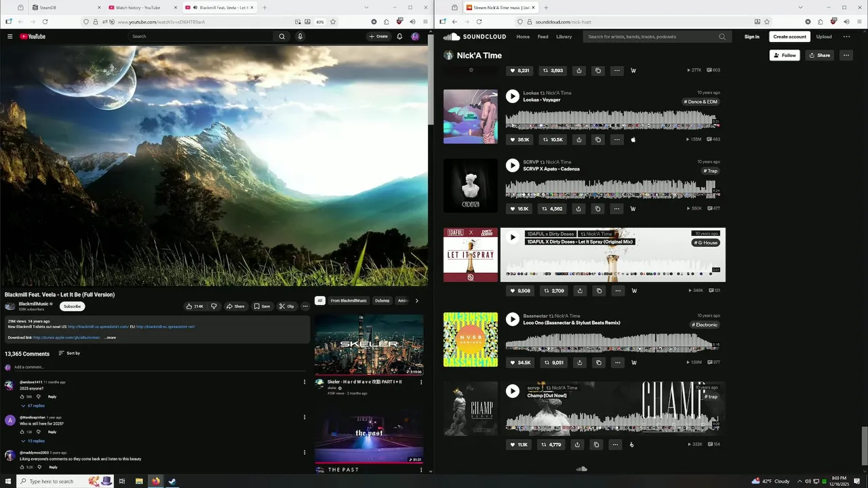Seek in Loco Ono waveform
Viewport: 868px width, 488px height.
[x=612, y=343]
